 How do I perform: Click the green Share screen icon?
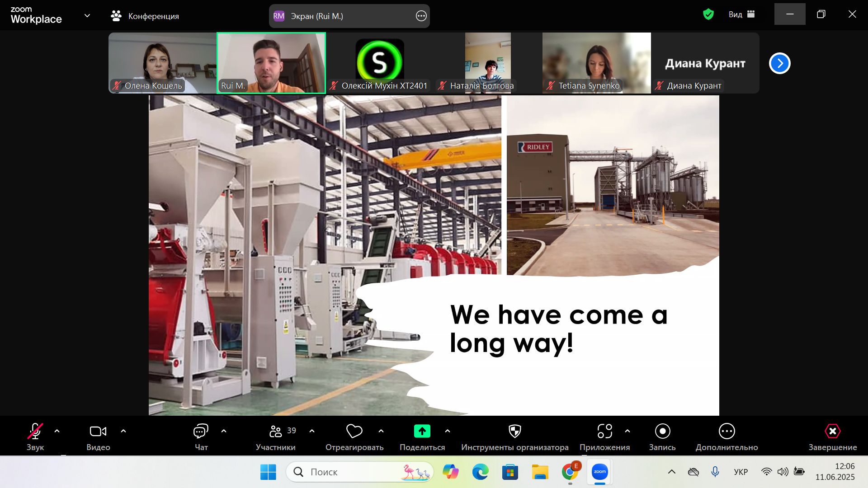pyautogui.click(x=422, y=432)
